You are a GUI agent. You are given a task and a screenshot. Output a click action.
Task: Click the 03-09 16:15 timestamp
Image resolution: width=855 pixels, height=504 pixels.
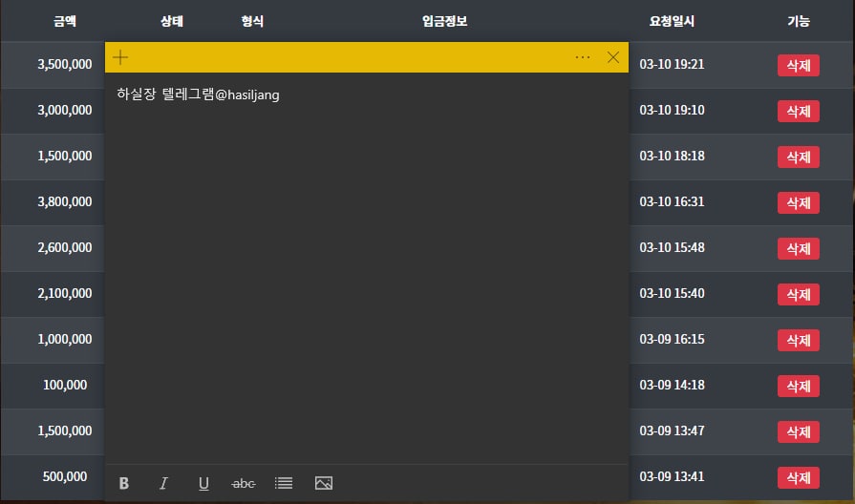[672, 339]
